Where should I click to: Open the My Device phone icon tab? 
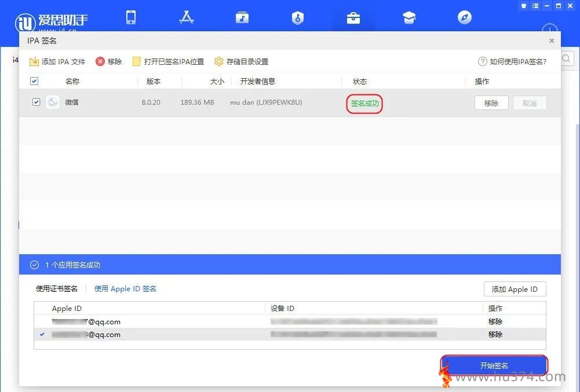click(x=131, y=17)
